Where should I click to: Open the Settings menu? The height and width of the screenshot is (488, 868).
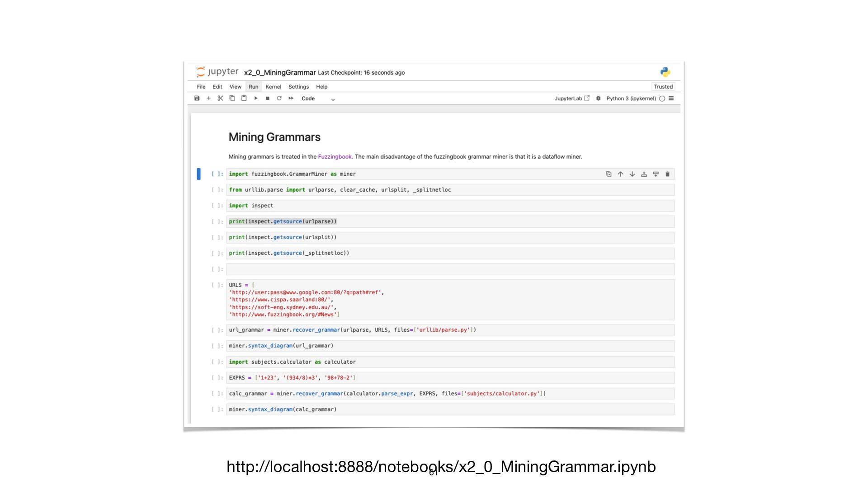tap(299, 87)
